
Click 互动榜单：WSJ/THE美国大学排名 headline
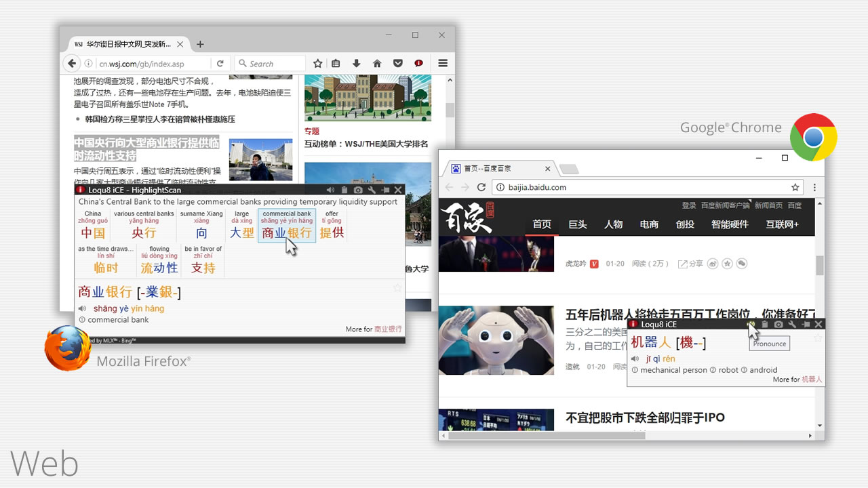[366, 144]
